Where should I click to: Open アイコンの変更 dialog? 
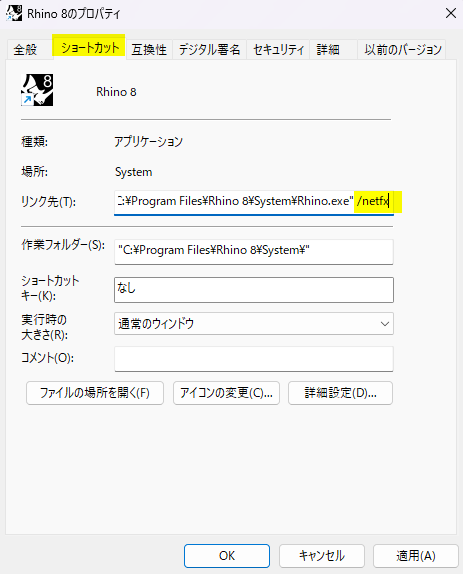226,393
